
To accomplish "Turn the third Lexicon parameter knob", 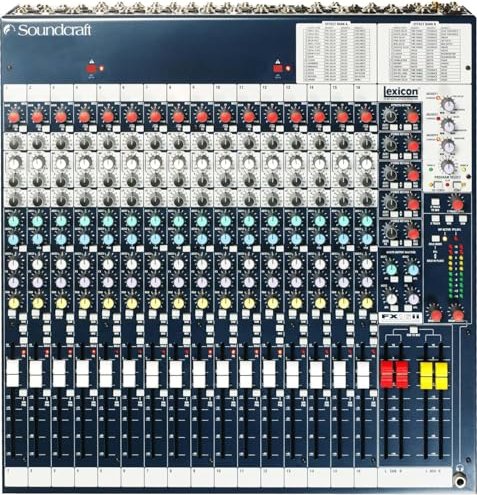I will tap(448, 146).
